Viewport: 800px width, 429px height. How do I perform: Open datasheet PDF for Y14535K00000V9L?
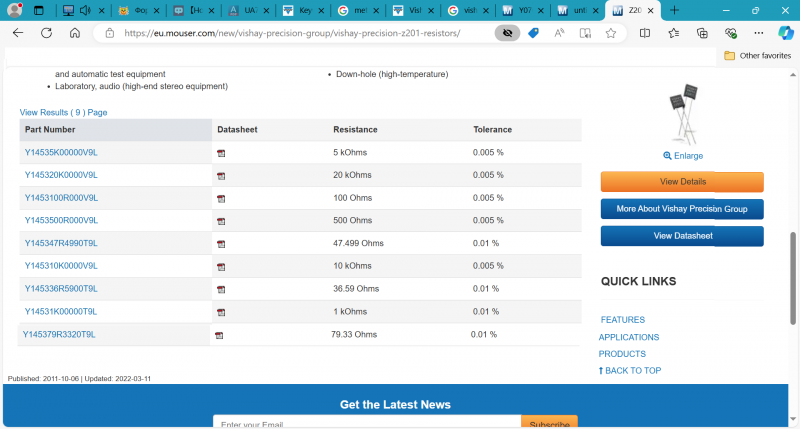point(221,153)
